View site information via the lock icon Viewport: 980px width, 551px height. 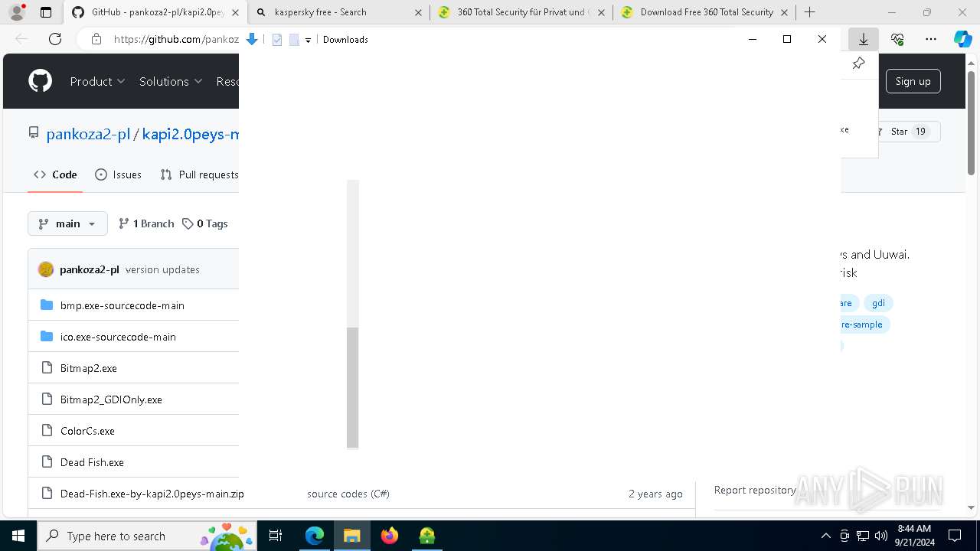click(x=96, y=39)
